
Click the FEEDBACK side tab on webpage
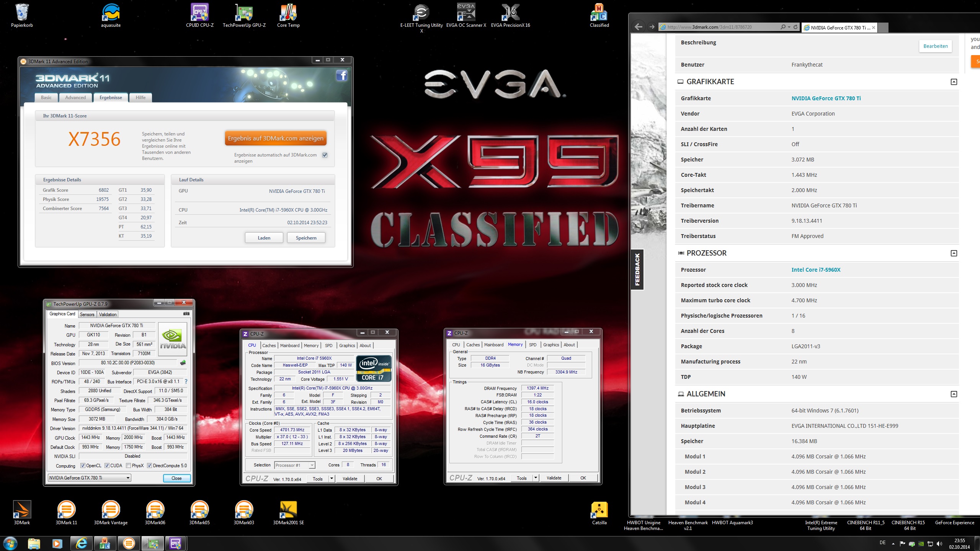pyautogui.click(x=637, y=269)
